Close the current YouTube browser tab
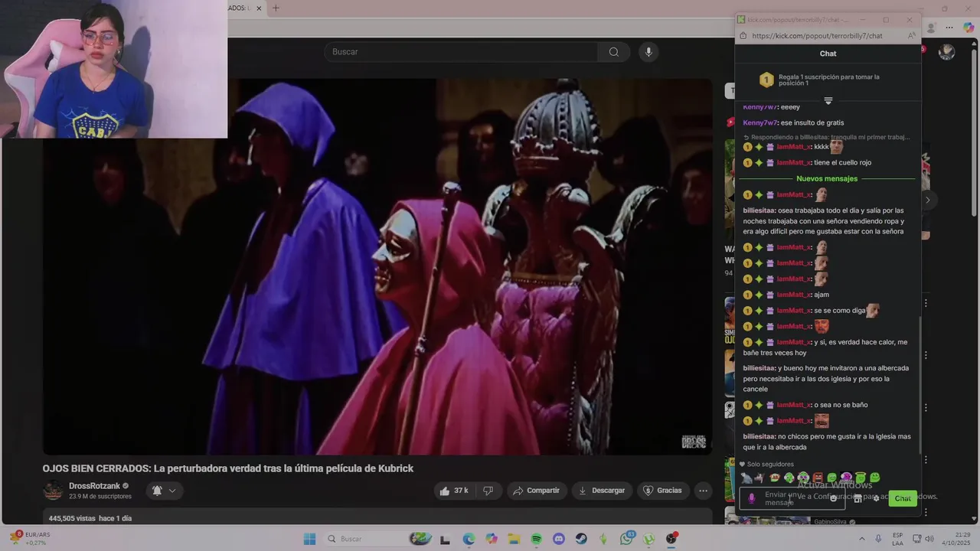 pyautogui.click(x=259, y=8)
